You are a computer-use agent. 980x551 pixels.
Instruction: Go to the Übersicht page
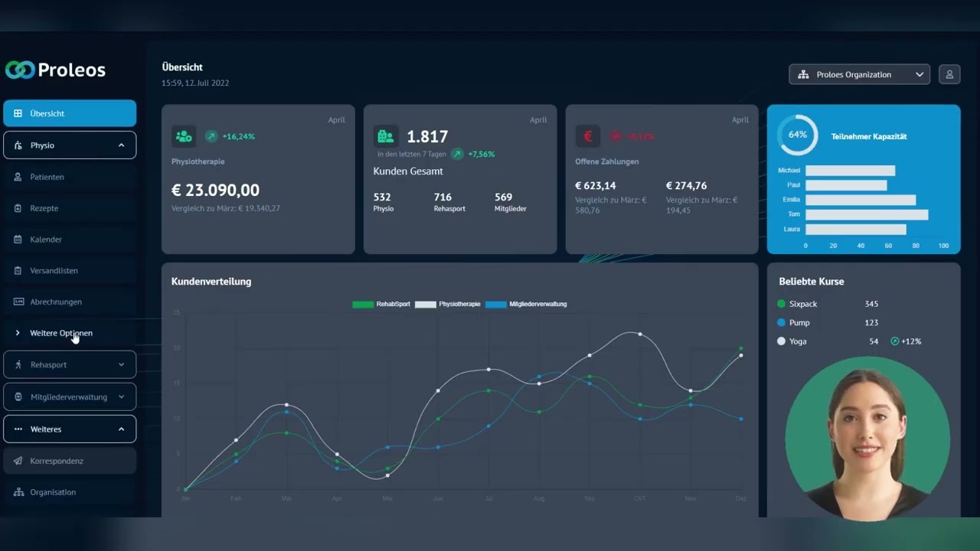click(70, 113)
